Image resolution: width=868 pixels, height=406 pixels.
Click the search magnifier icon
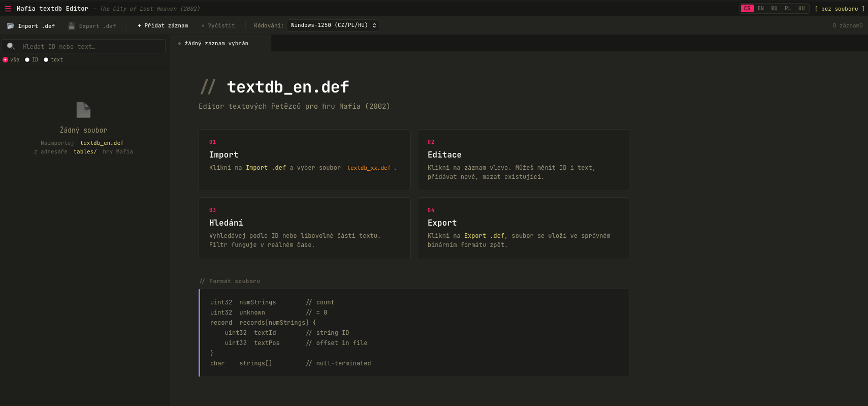coord(11,46)
